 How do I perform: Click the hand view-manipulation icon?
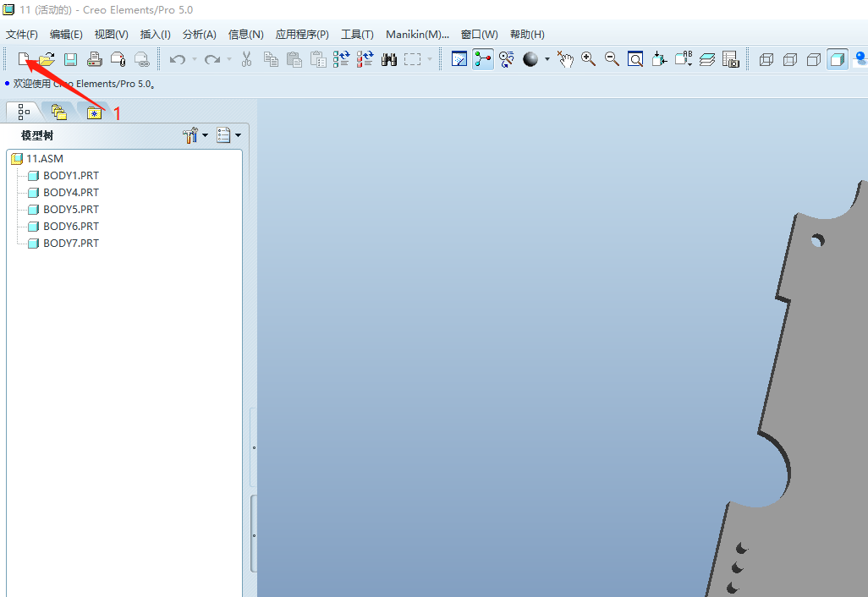(565, 59)
